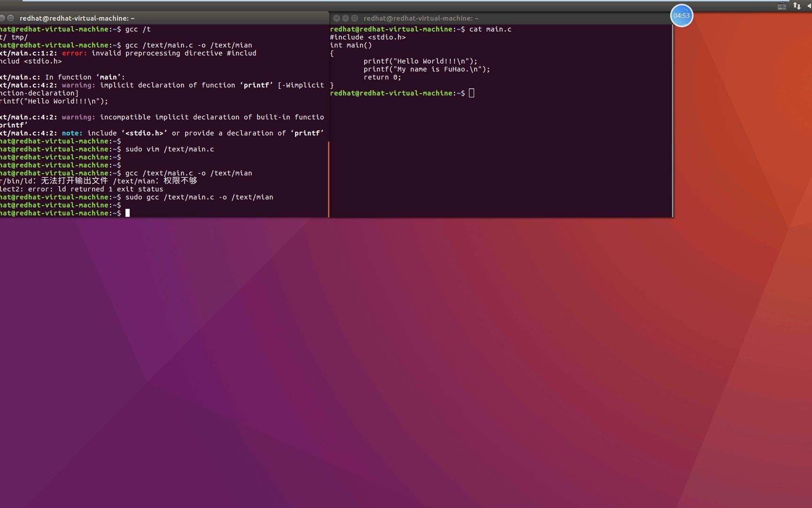Maximize the left terminal window
This screenshot has height=508, width=812.
[x=10, y=18]
